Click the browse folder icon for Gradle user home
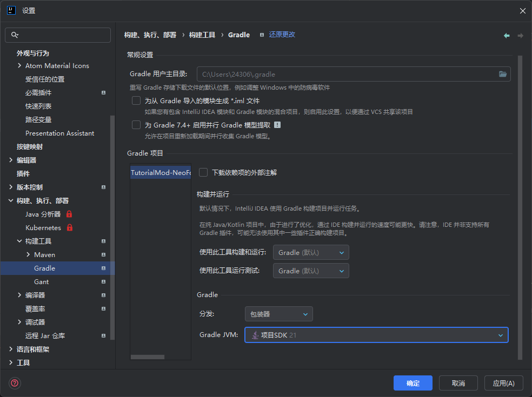Viewport: 532px width, 397px height. (x=502, y=74)
